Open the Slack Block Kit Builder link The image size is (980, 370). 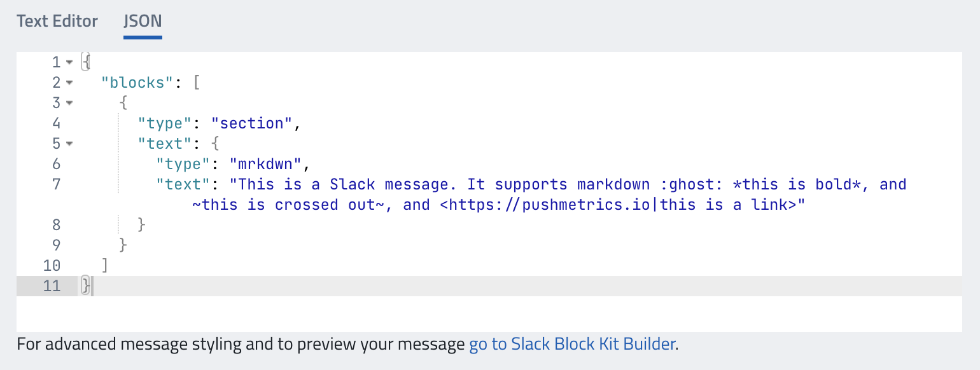tap(572, 345)
